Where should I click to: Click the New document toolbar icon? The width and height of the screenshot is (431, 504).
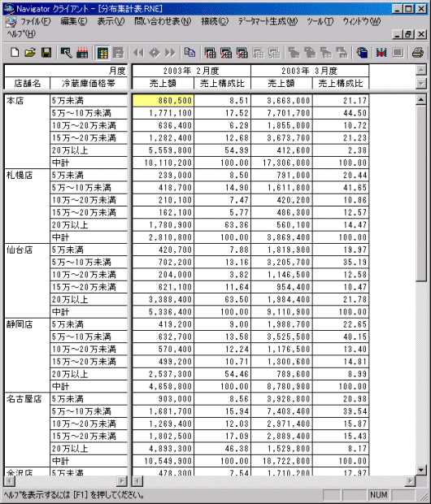point(15,52)
